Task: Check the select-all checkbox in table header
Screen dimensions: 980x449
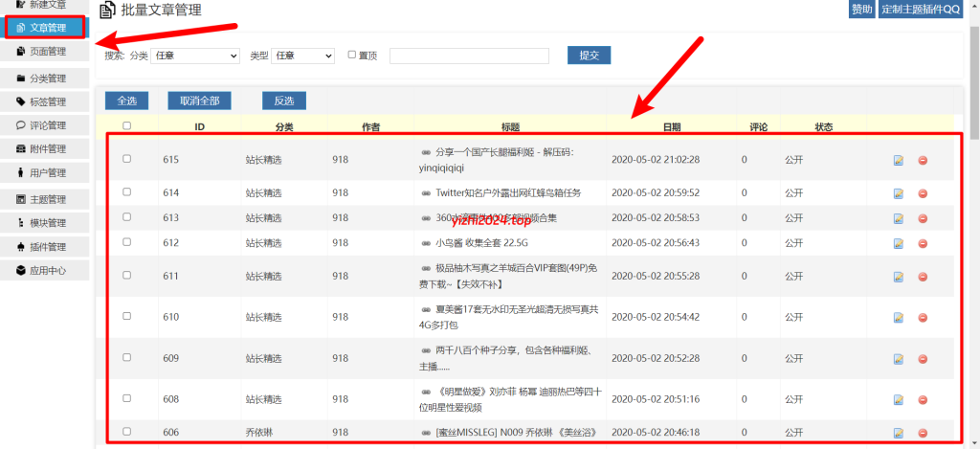Action: click(x=126, y=126)
